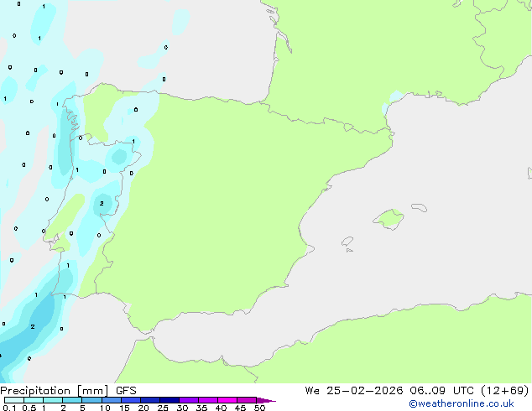The height and width of the screenshot is (411, 532).
Task: Click the '50' legend value label
Action: 260,408
